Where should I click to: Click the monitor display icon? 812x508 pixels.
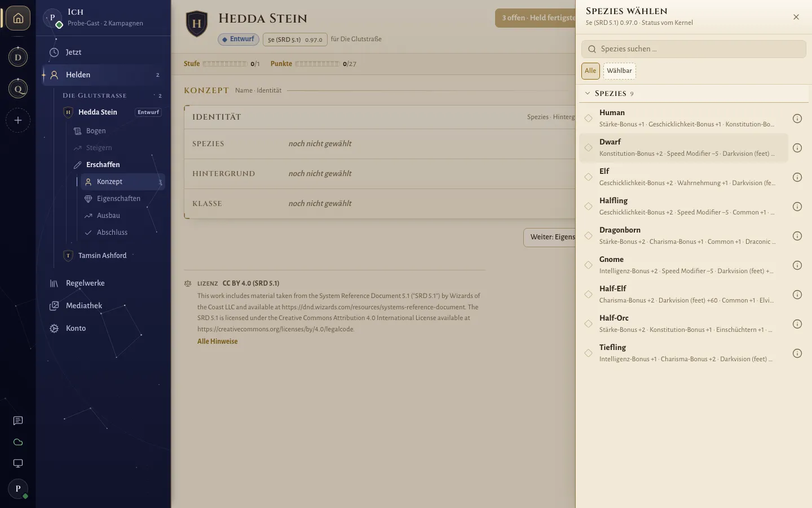click(18, 463)
